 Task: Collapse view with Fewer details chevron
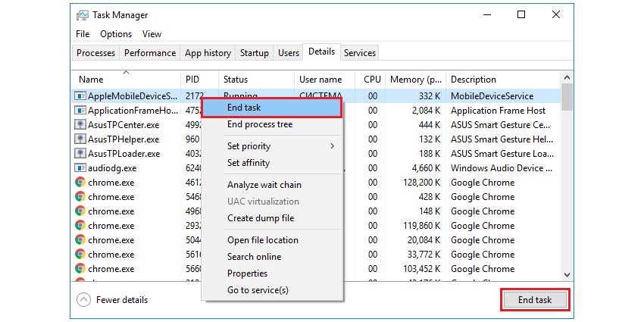[x=83, y=300]
